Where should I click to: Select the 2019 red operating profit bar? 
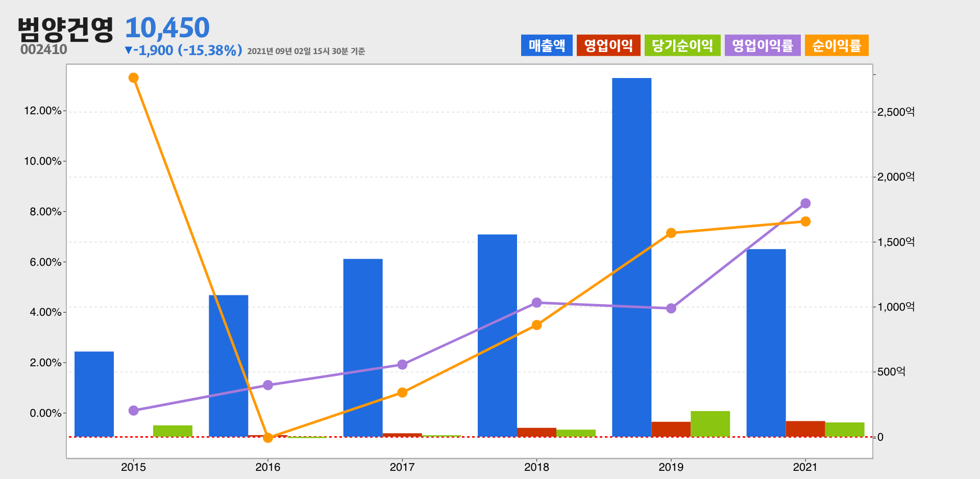tap(671, 430)
